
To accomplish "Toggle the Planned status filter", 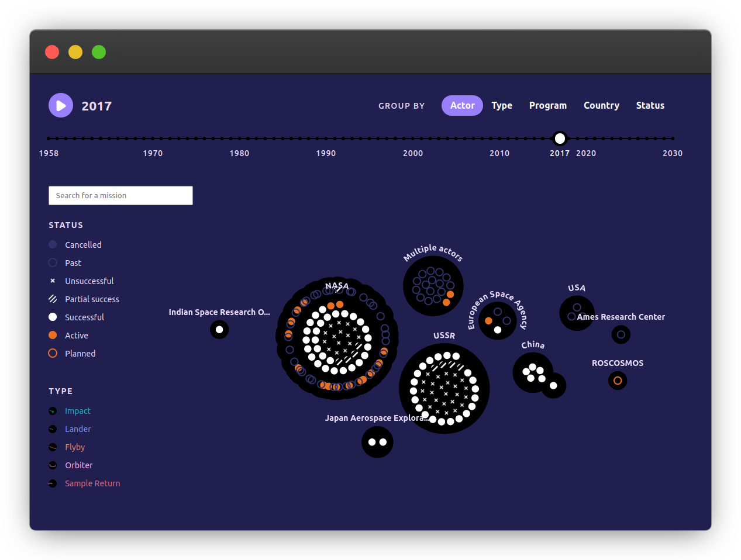I will click(x=52, y=353).
